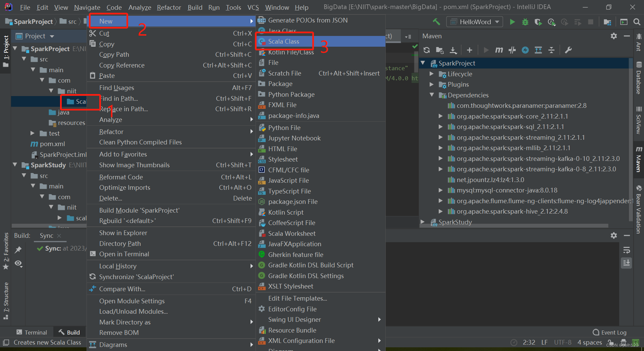Click Generate Sources and Update Folders icon
The height and width of the screenshot is (351, 644).
tap(440, 50)
